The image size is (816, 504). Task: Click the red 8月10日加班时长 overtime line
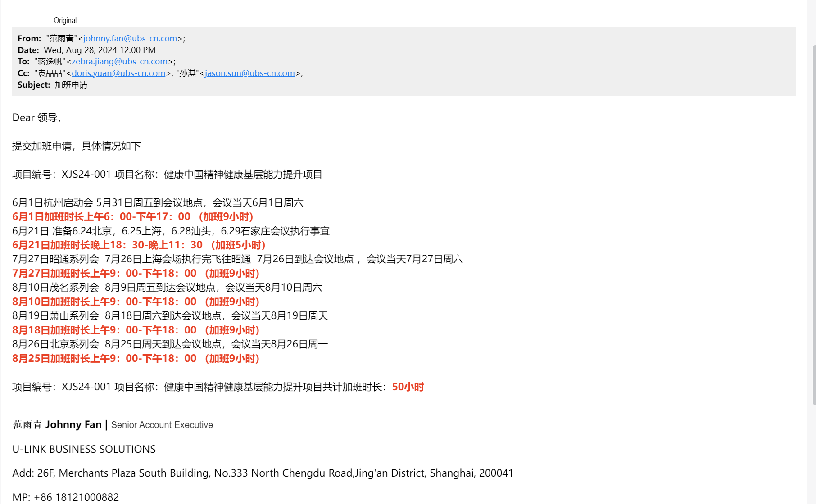pos(136,302)
